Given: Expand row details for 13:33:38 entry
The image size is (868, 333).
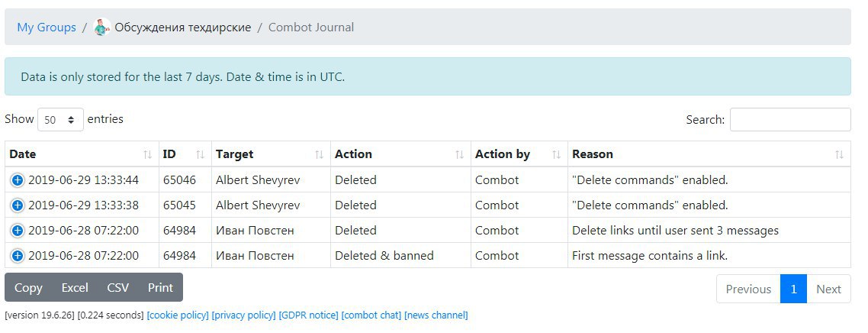Looking at the screenshot, I should pos(17,205).
